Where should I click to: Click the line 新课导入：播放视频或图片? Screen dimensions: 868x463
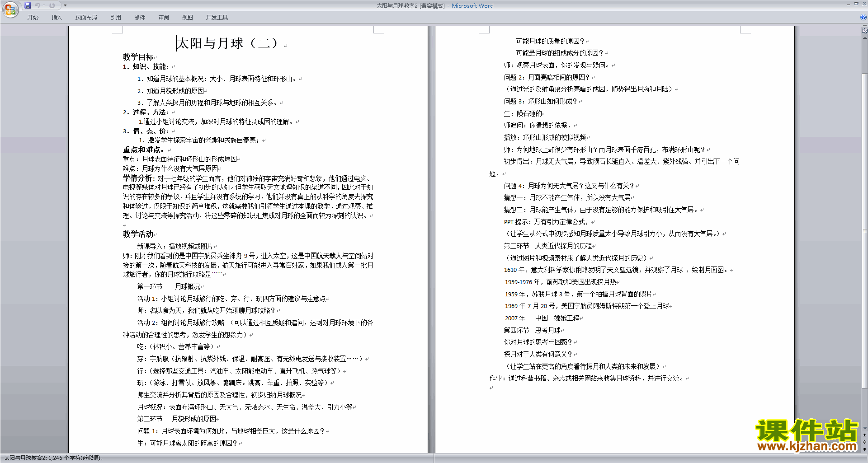point(175,246)
